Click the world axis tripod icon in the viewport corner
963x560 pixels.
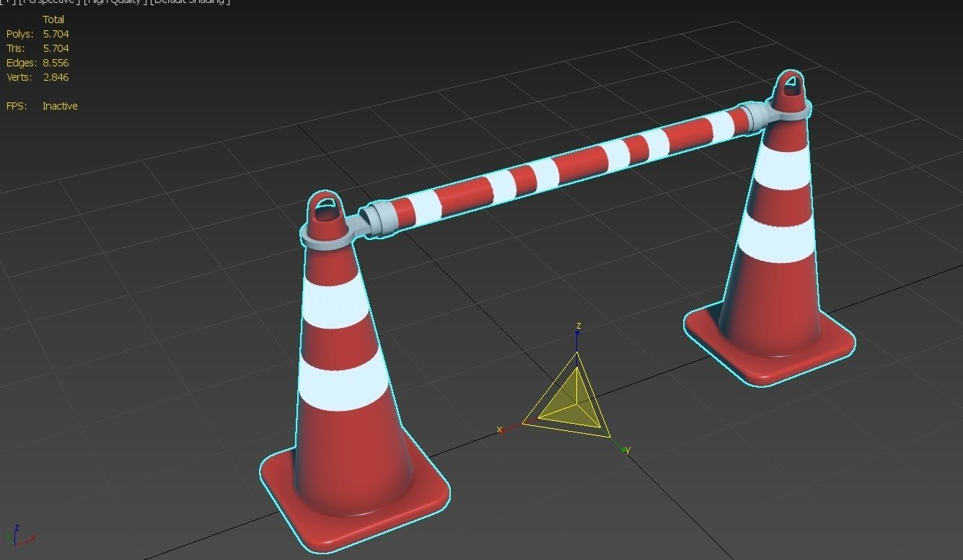point(20,535)
